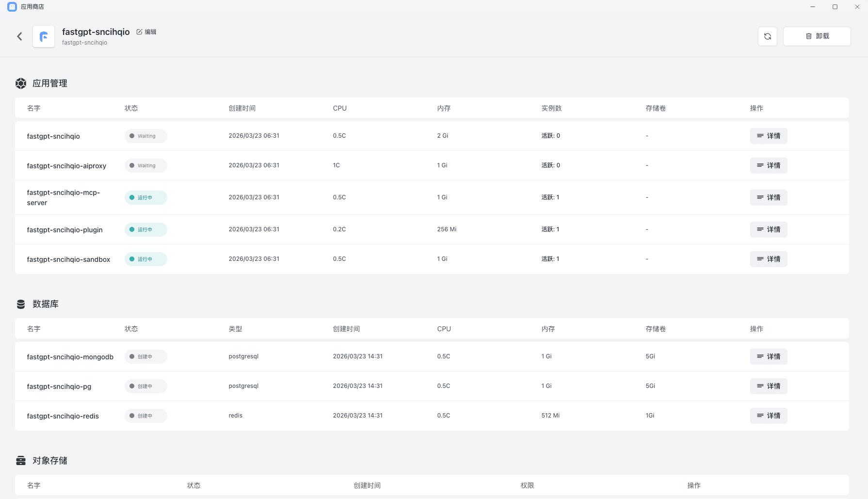
Task: Click the 对象存储 object storage section icon
Action: point(21,461)
